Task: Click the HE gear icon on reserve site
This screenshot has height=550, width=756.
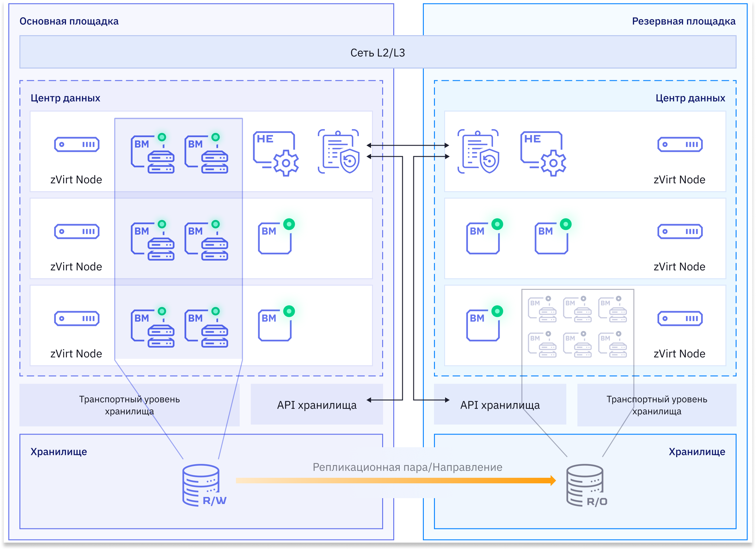Action: pos(543,154)
